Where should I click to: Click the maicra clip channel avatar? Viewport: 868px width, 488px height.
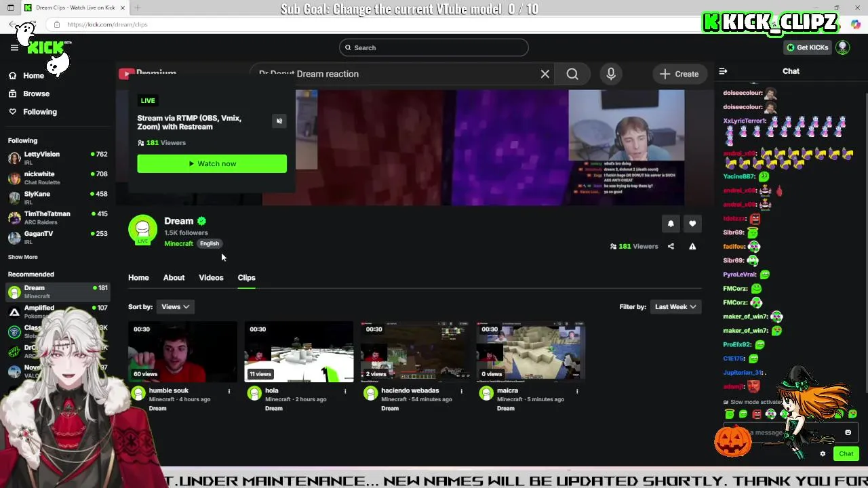(486, 393)
